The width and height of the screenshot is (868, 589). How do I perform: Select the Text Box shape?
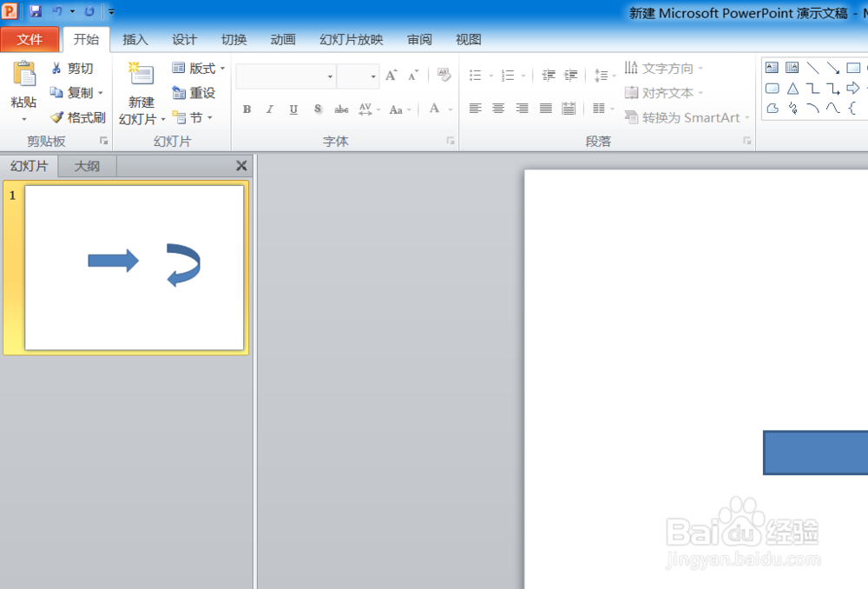772,68
